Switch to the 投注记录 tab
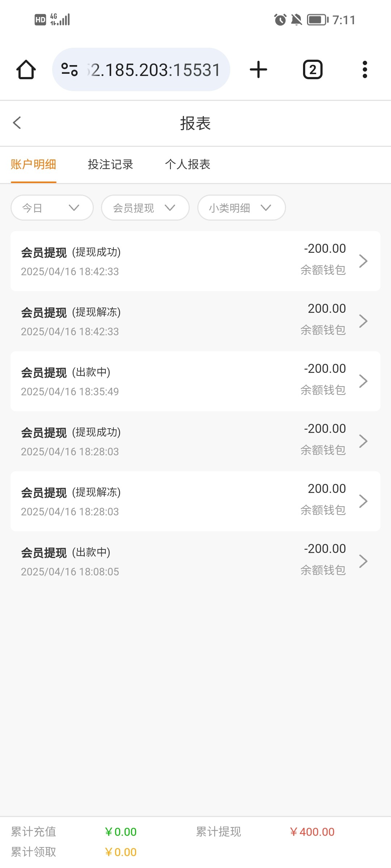Image resolution: width=391 pixels, height=868 pixels. [x=110, y=165]
